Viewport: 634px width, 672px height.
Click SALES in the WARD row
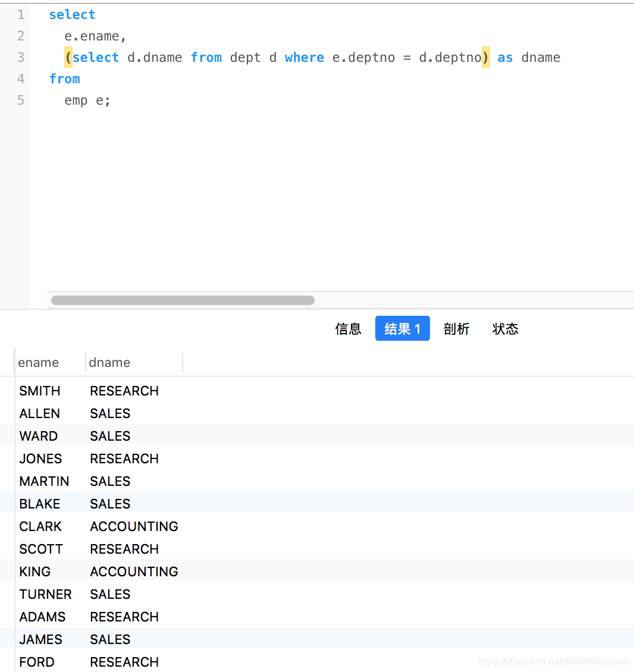[x=110, y=436]
